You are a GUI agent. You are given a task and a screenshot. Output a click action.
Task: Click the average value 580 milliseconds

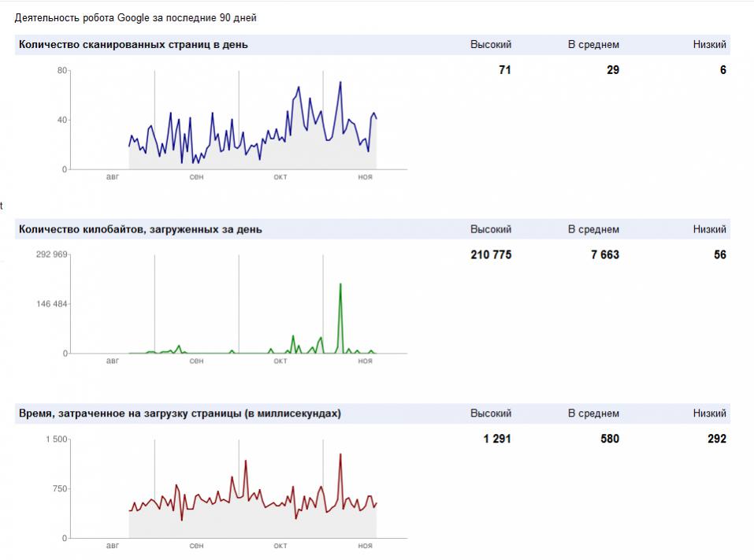point(609,439)
